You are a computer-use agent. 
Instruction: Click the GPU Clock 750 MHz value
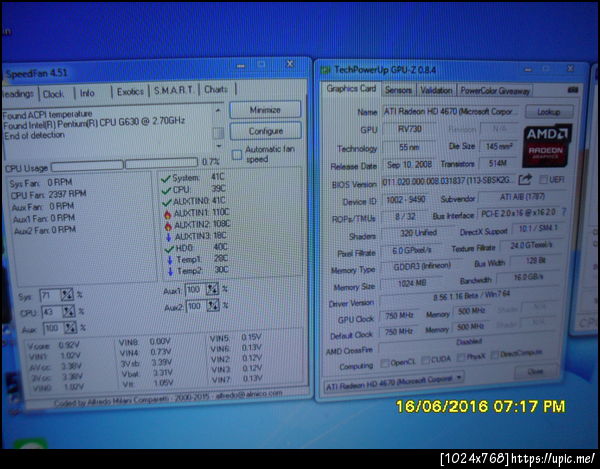click(x=399, y=316)
